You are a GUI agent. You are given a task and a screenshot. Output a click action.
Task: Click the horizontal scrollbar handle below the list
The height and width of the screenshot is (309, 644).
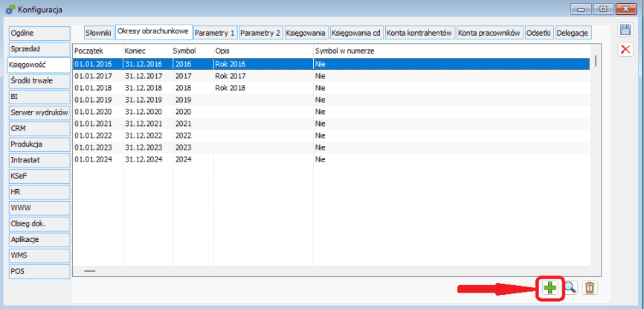pyautogui.click(x=89, y=271)
